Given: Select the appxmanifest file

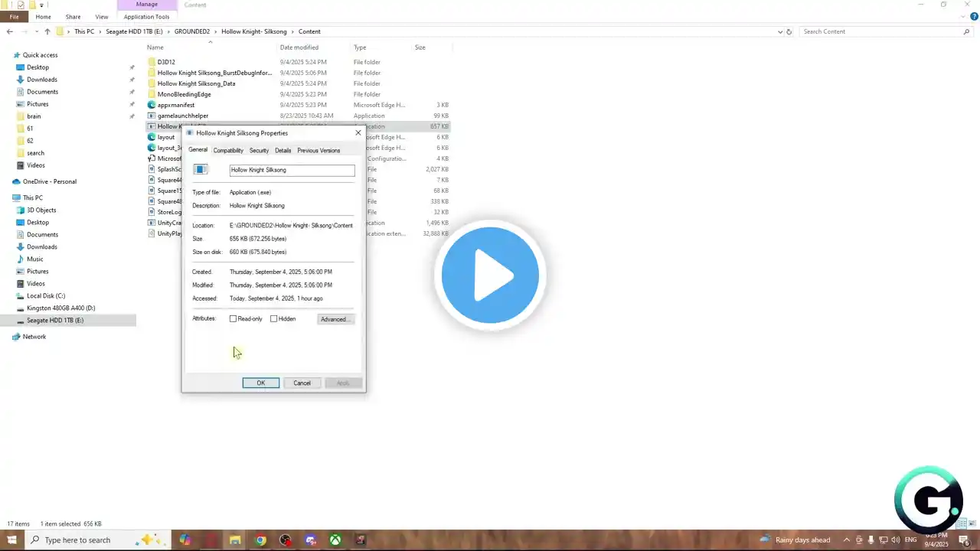Looking at the screenshot, I should coord(176,105).
